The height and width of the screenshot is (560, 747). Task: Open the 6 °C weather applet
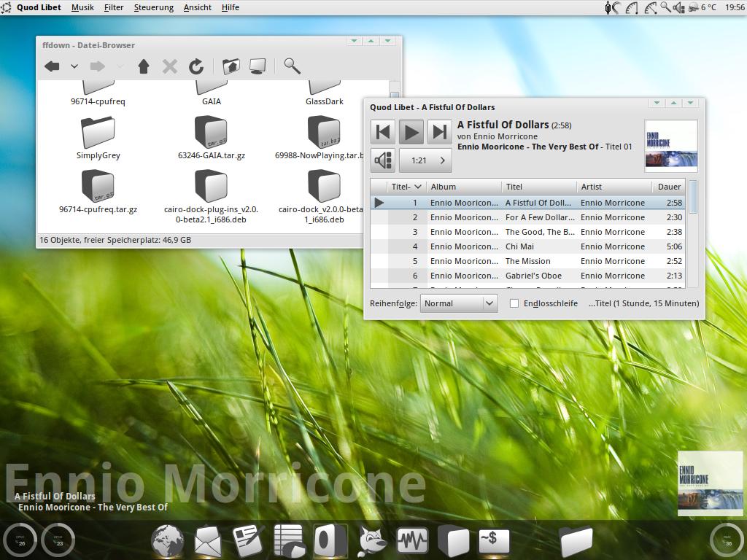[703, 7]
